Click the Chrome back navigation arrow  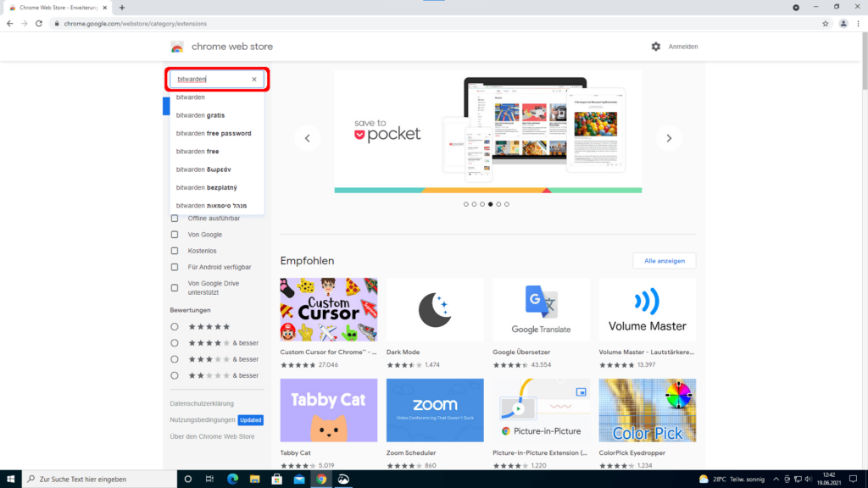coord(9,24)
